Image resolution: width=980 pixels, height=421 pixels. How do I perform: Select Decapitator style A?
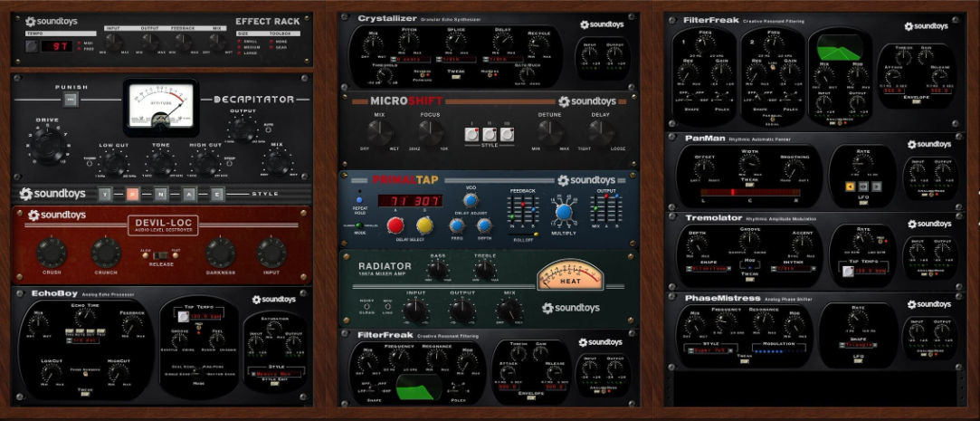[189, 194]
